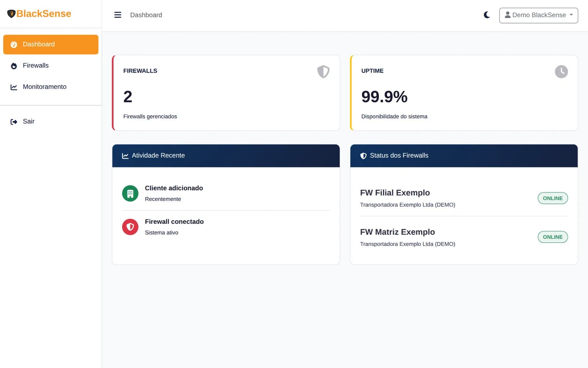Click the BlackSense brand name text

pos(44,14)
